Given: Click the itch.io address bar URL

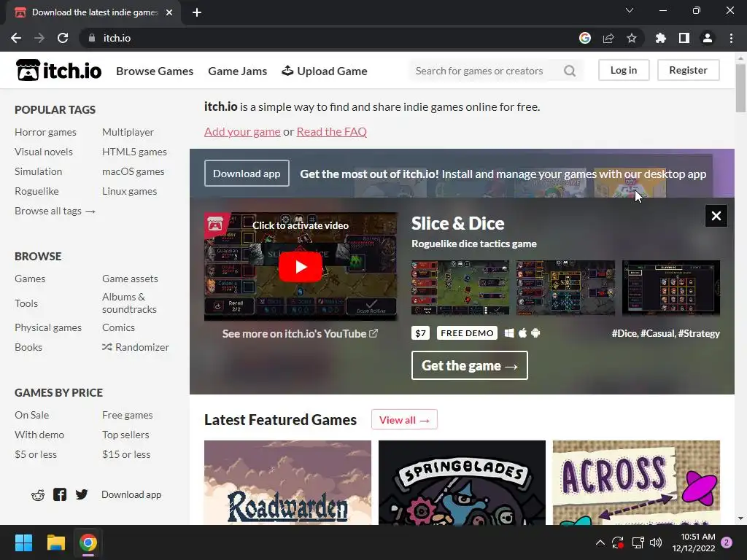Looking at the screenshot, I should tap(117, 38).
